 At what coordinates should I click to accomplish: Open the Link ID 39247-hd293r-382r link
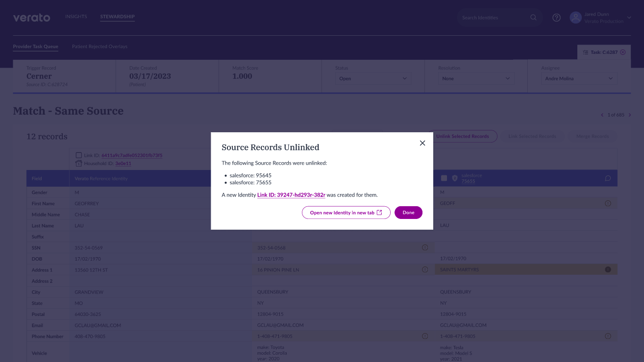[291, 195]
